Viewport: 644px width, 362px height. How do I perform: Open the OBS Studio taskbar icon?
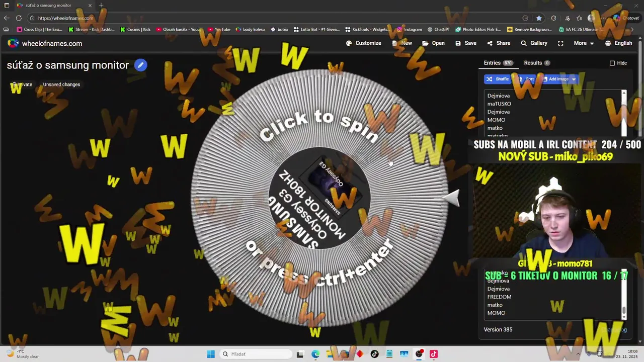419,354
